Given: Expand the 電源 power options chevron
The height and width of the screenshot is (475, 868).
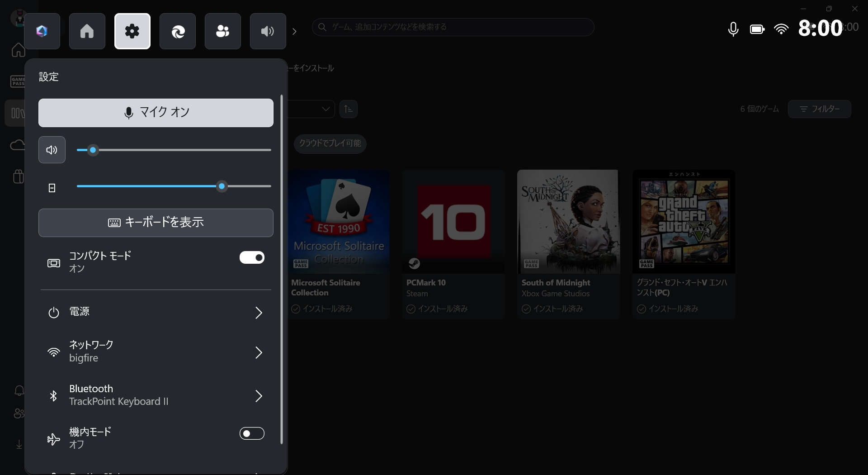Looking at the screenshot, I should [x=259, y=313].
